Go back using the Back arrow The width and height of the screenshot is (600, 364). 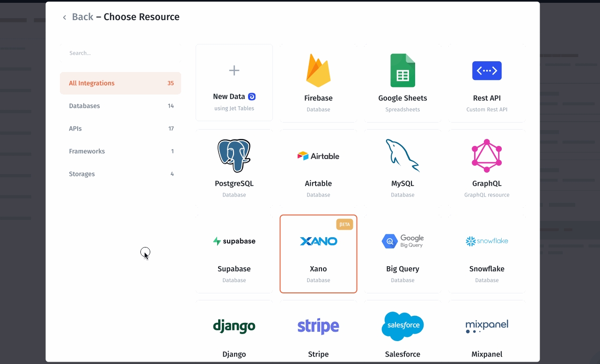65,17
